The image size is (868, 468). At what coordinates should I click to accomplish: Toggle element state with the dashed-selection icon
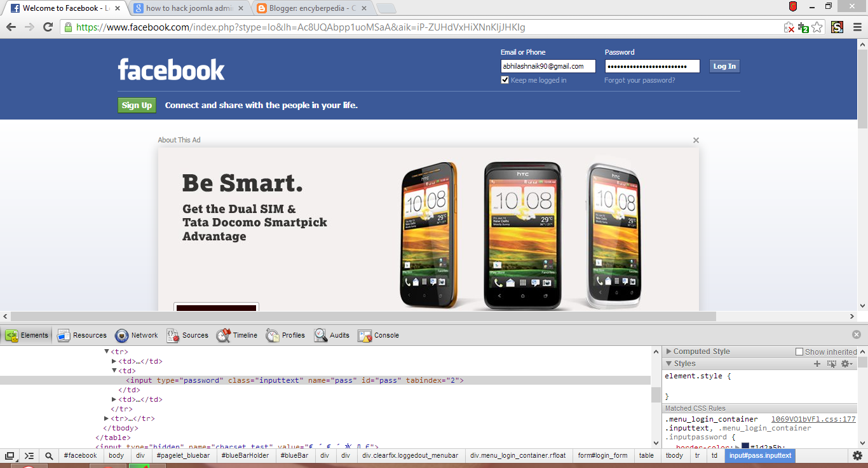tap(832, 364)
